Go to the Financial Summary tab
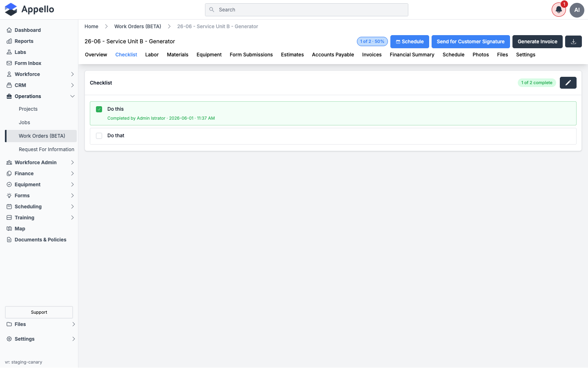The width and height of the screenshot is (588, 375). point(412,55)
